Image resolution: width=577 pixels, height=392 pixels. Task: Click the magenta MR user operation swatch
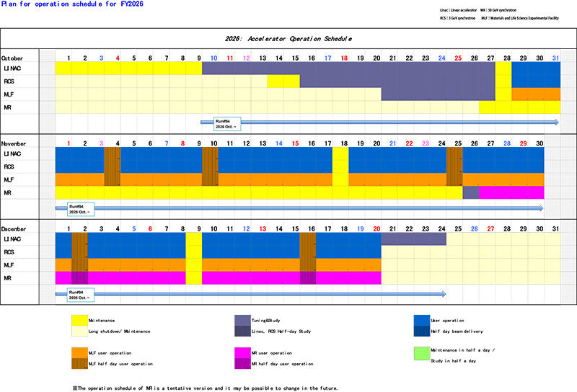click(x=242, y=352)
